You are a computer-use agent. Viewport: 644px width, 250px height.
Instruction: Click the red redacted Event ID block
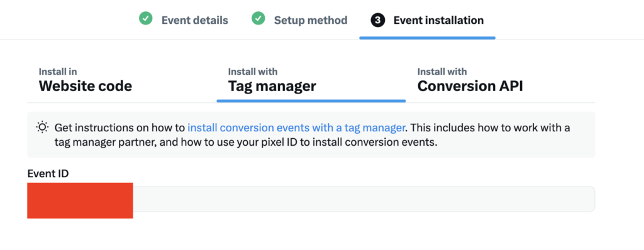[80, 200]
